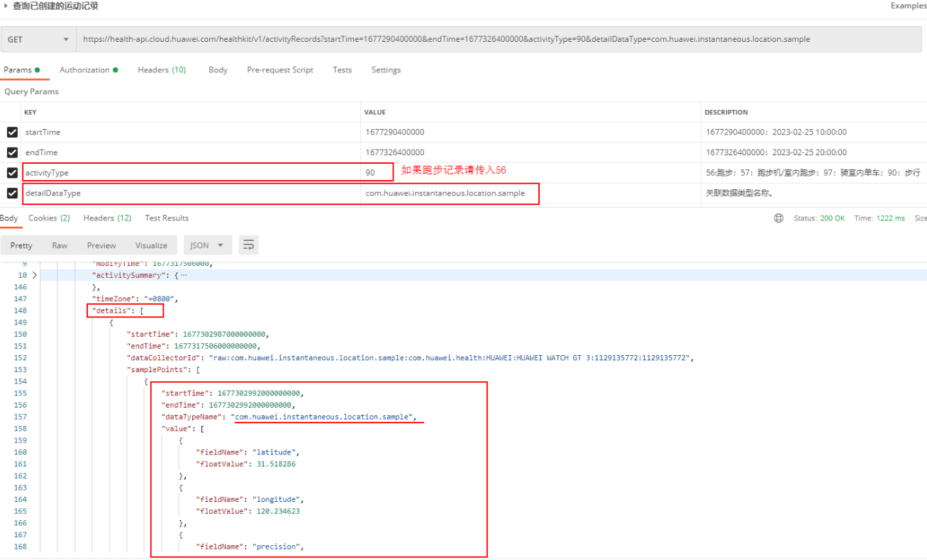
Task: Click the "details" key on line 148
Action: 111,310
